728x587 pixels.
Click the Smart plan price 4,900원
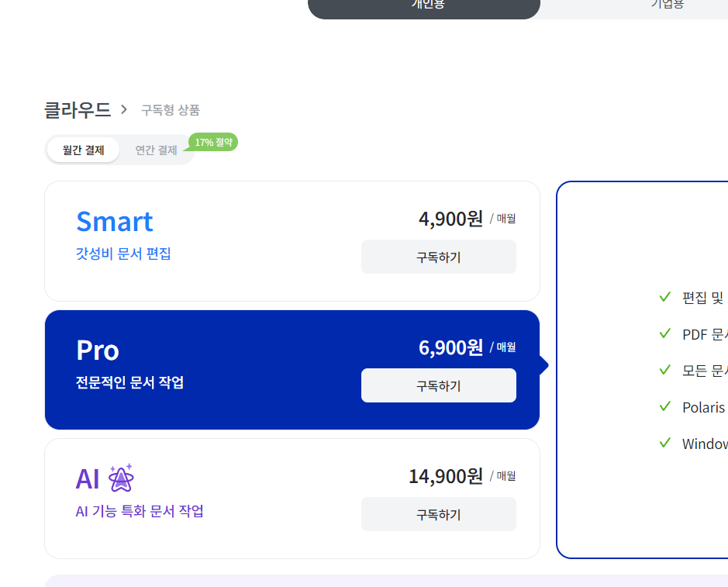[450, 218]
